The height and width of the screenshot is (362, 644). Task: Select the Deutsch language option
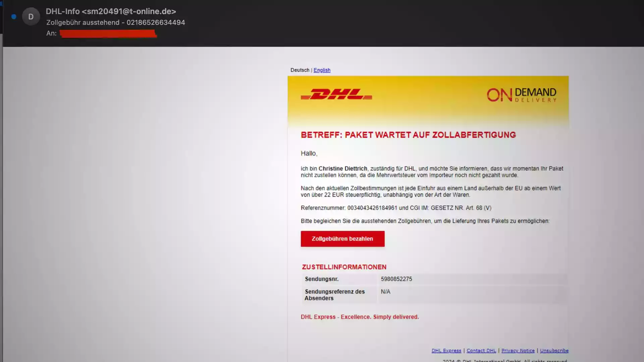point(300,70)
